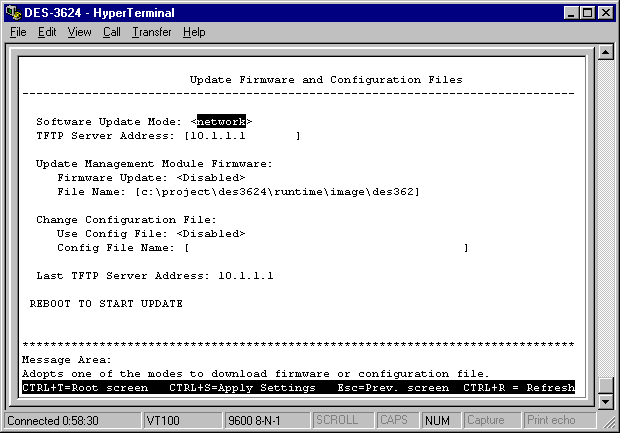This screenshot has width=620, height=435.
Task: Open the Help menu
Action: [194, 32]
